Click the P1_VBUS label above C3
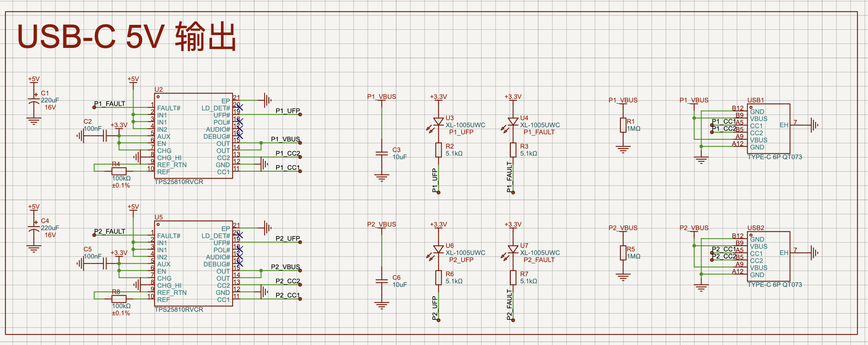Viewport: 868px width, 345px height. [x=382, y=97]
